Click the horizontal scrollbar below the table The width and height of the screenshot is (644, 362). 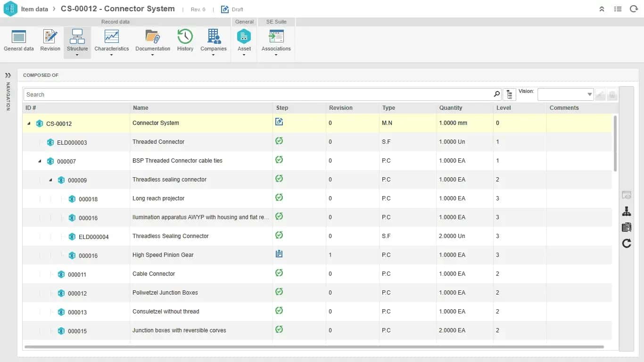pyautogui.click(x=314, y=347)
